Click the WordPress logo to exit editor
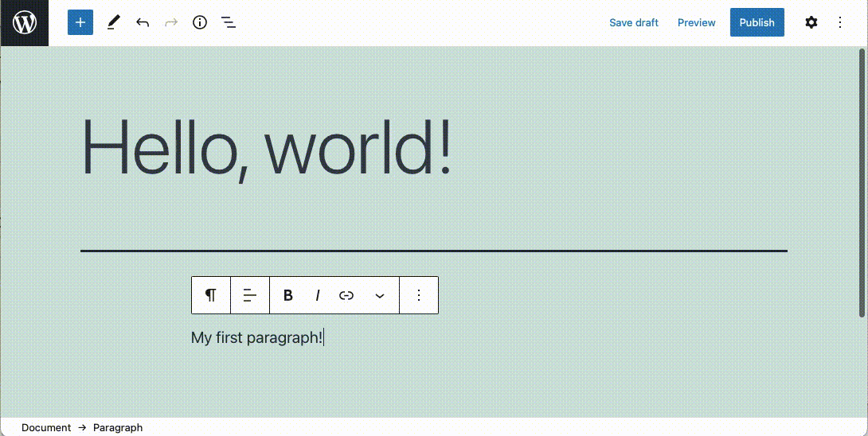Screen dimensions: 868x436 [x=25, y=23]
